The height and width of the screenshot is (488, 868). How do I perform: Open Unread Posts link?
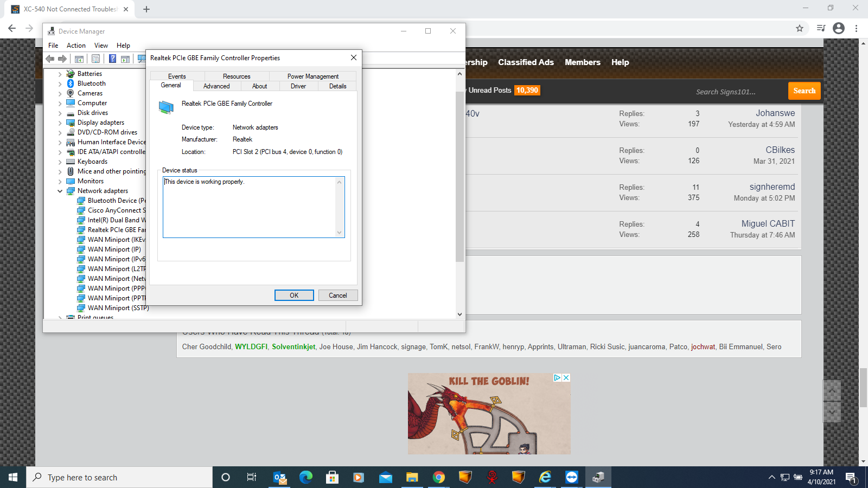[490, 91]
